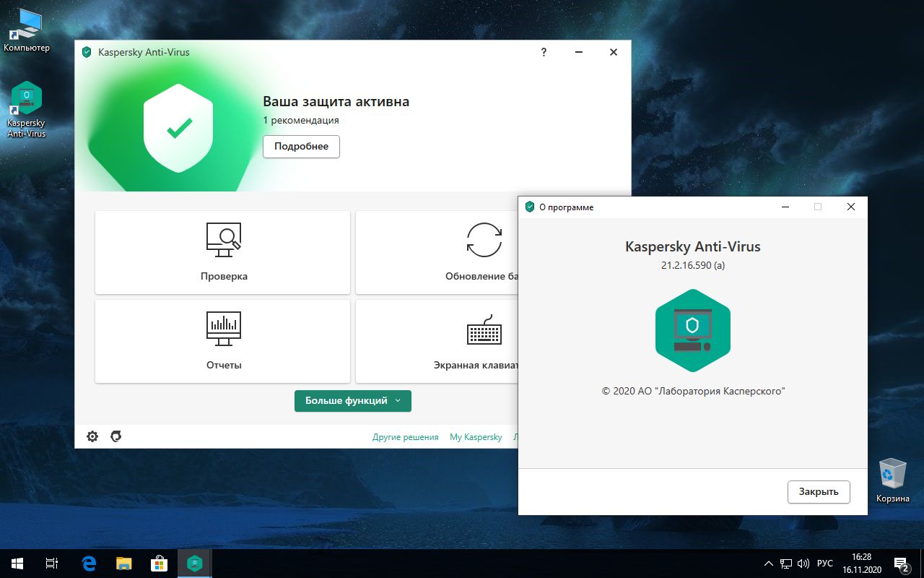Click the Kaspersky Anti-Virus title in About dialog
Image resolution: width=924 pixels, height=578 pixels.
click(693, 246)
